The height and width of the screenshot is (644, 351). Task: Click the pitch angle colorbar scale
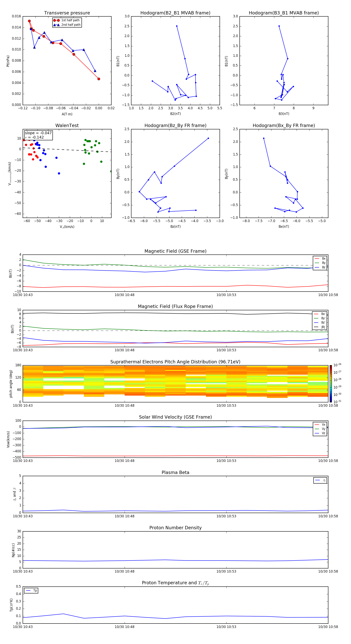[x=331, y=383]
